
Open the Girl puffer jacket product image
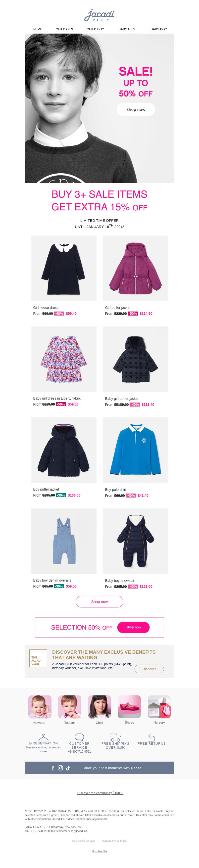coord(135,268)
